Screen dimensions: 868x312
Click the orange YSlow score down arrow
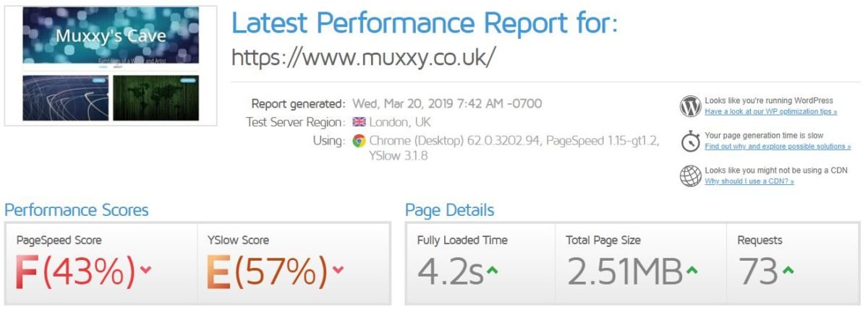click(338, 270)
